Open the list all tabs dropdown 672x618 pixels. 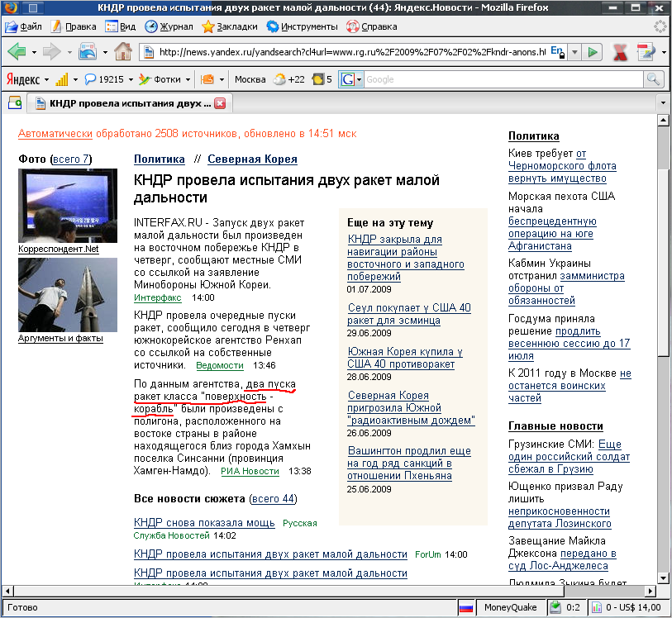663,102
